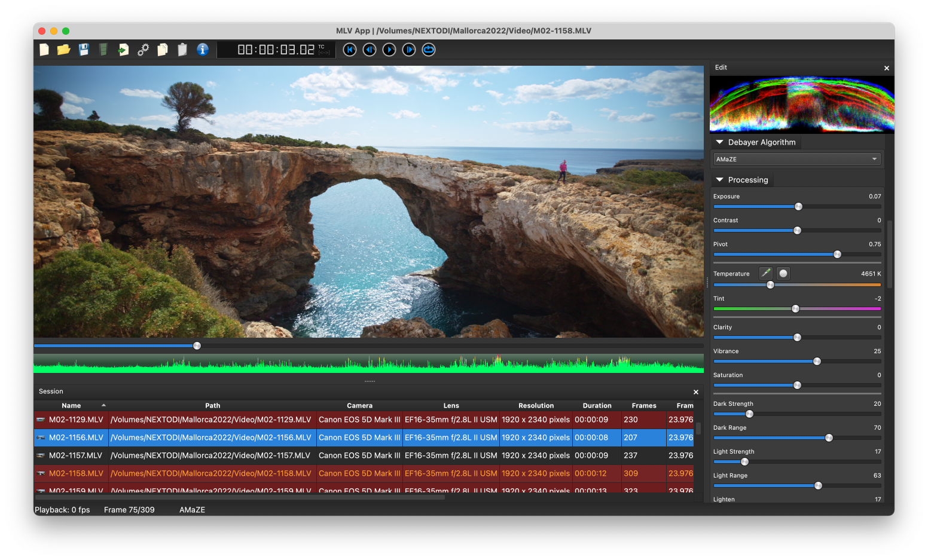Click the Tint slider handle
Viewport: 928px width, 560px height.
pos(795,309)
